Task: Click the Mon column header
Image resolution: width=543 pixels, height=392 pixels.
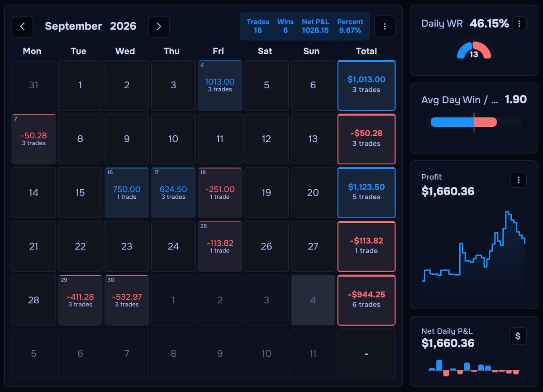Action: (32, 51)
